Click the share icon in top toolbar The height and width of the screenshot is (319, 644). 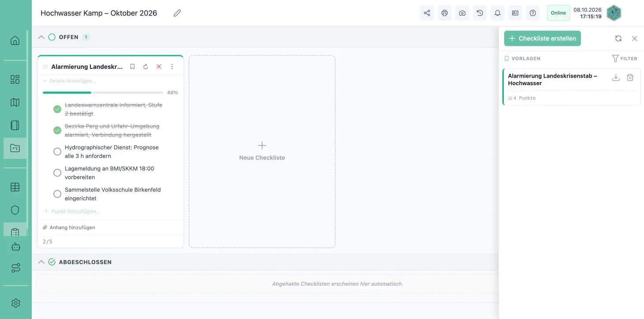click(427, 13)
